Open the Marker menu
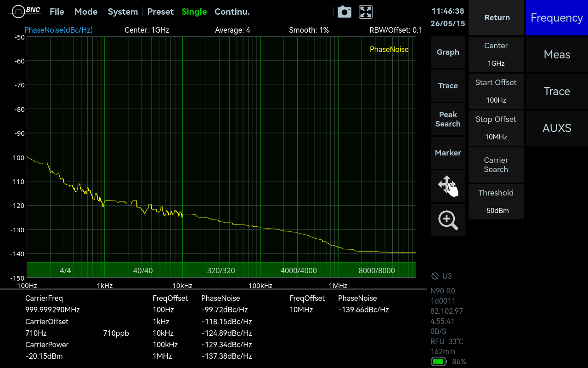The image size is (588, 368). click(448, 153)
